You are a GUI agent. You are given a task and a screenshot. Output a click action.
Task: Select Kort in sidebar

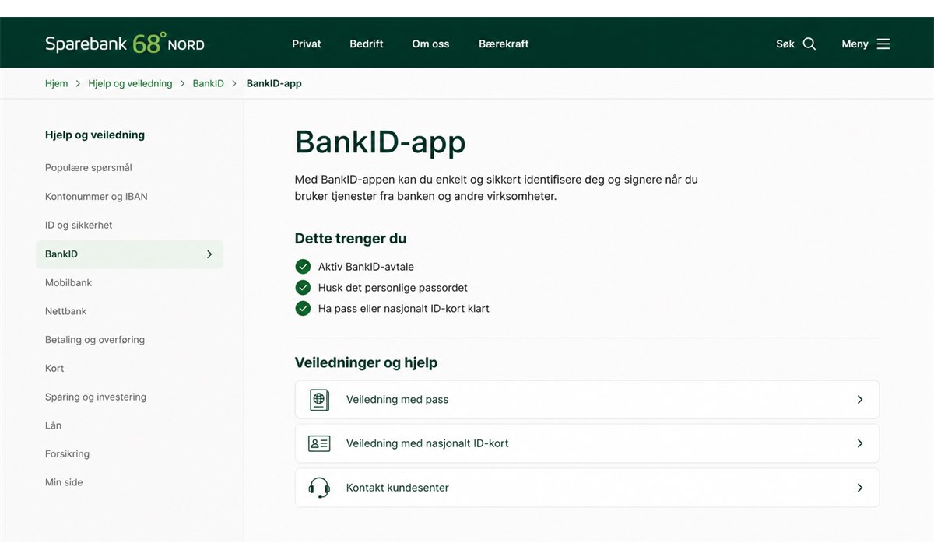pos(54,369)
